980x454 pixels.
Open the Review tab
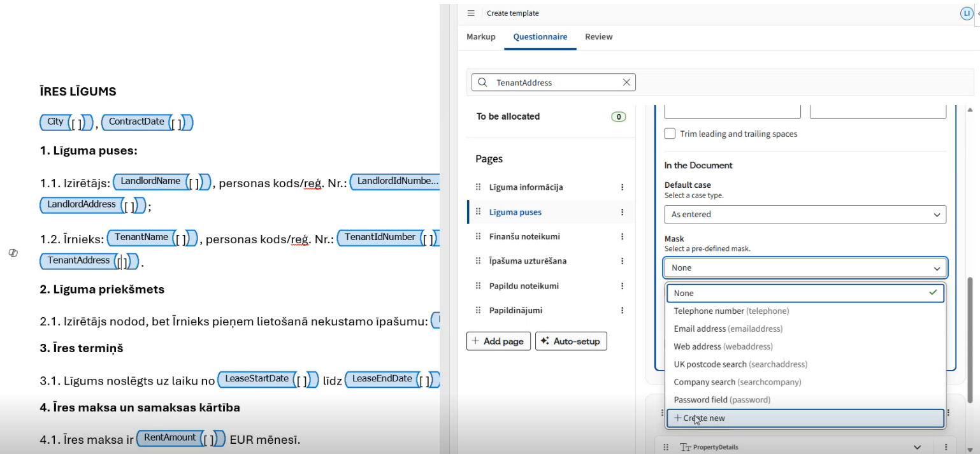[598, 37]
